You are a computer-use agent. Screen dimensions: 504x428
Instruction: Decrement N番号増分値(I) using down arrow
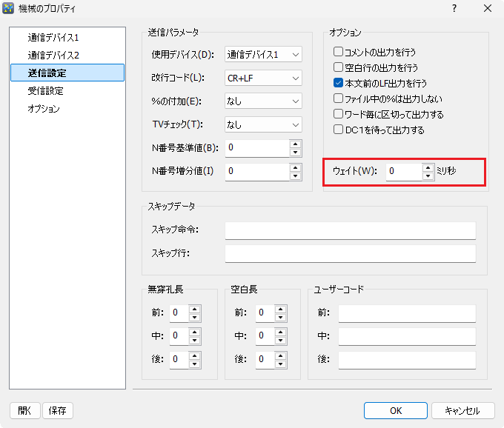pyautogui.click(x=296, y=176)
